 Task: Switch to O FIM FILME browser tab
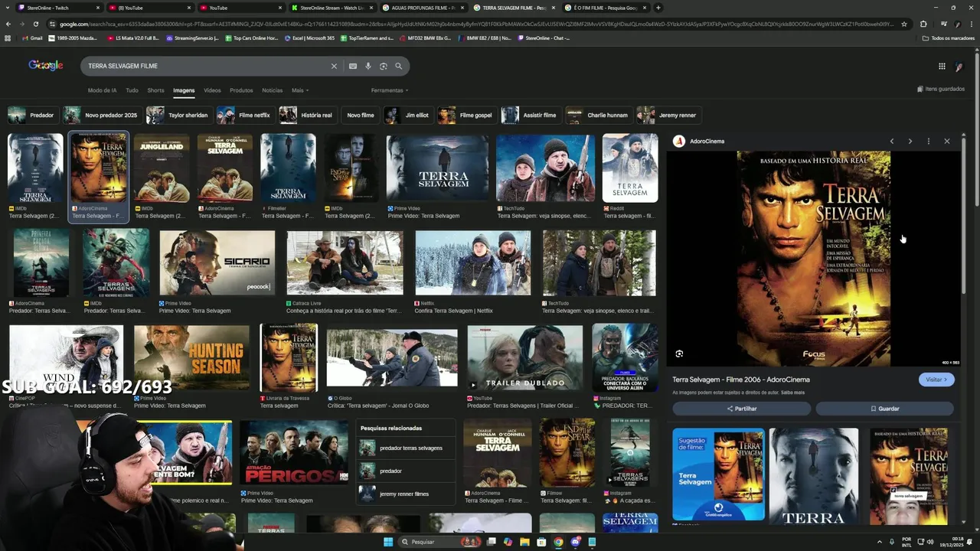click(605, 8)
